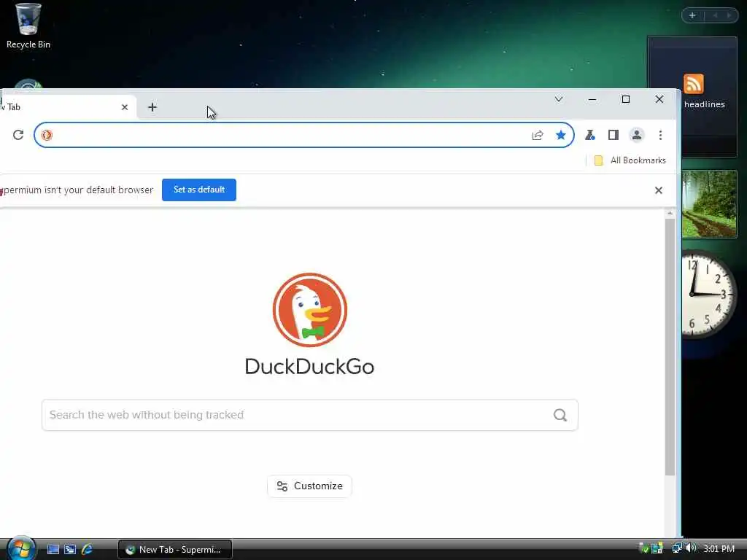This screenshot has width=747, height=560.
Task: Open the three-dot browser menu
Action: tap(660, 135)
